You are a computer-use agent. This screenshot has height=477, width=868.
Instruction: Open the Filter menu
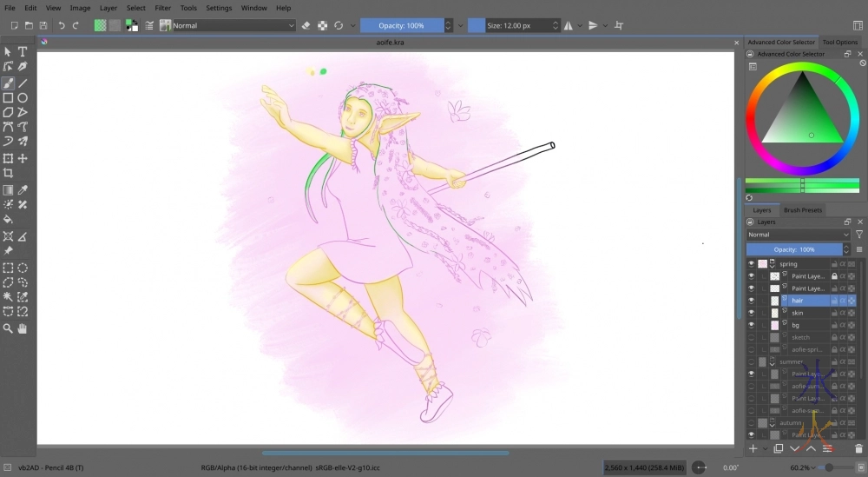click(x=162, y=8)
